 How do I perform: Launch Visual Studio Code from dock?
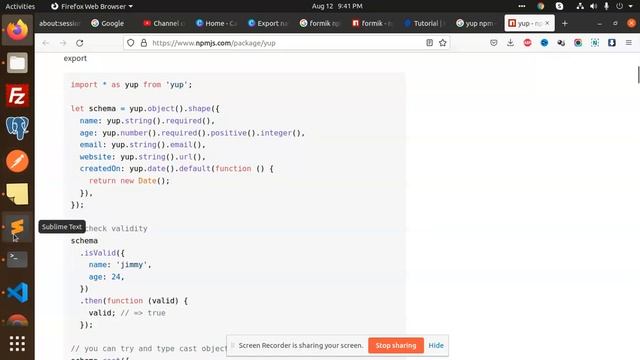point(17,292)
